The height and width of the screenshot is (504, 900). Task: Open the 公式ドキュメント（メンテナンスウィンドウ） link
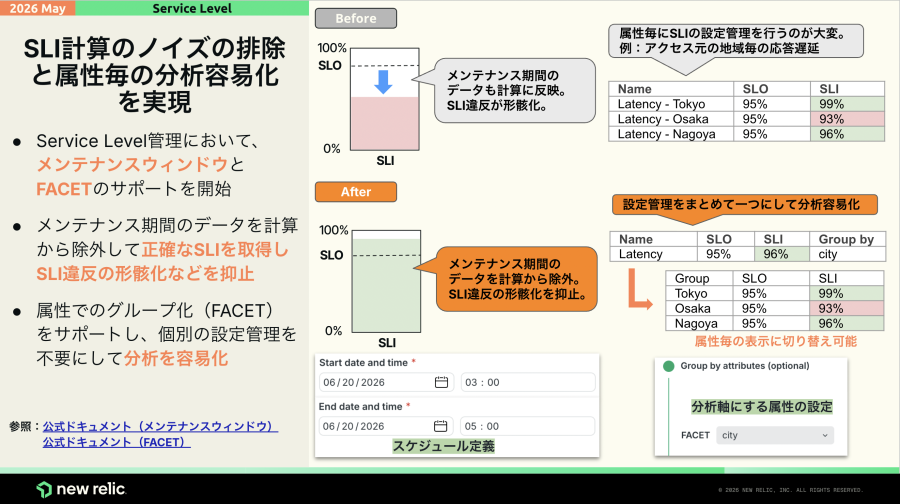pos(160,427)
